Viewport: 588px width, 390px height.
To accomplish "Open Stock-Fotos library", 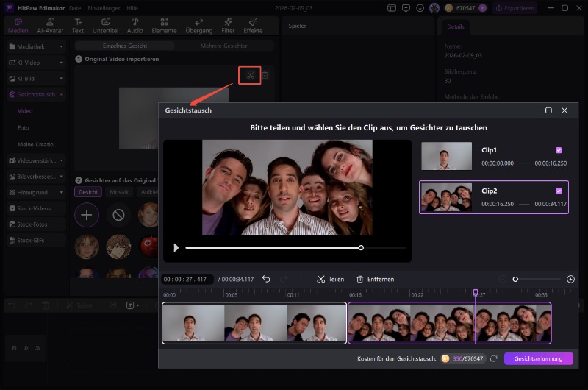I will 36,224.
